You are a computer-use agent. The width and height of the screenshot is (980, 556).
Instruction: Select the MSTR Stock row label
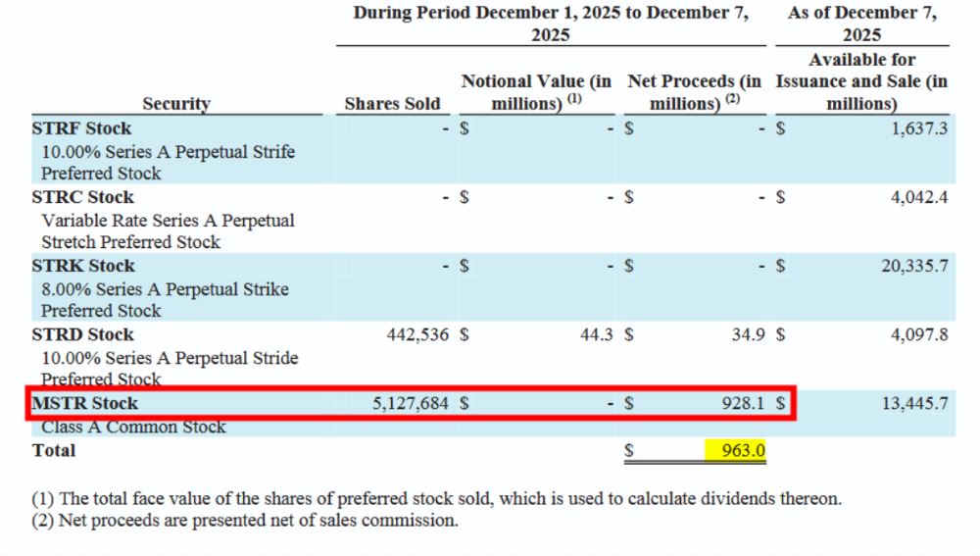pyautogui.click(x=85, y=403)
